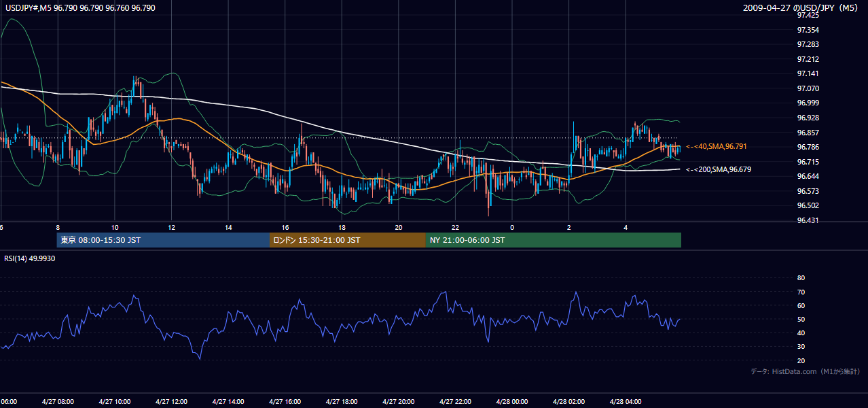This screenshot has width=868, height=408.
Task: Click the 96.644 price axis label
Action: pos(809,176)
